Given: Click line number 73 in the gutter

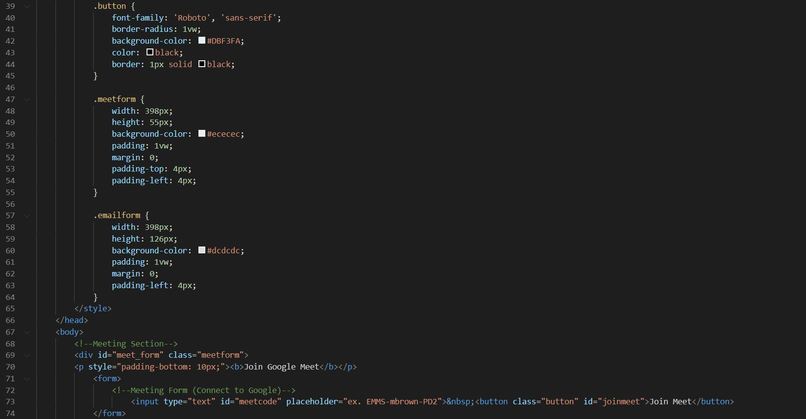Looking at the screenshot, I should [x=10, y=402].
